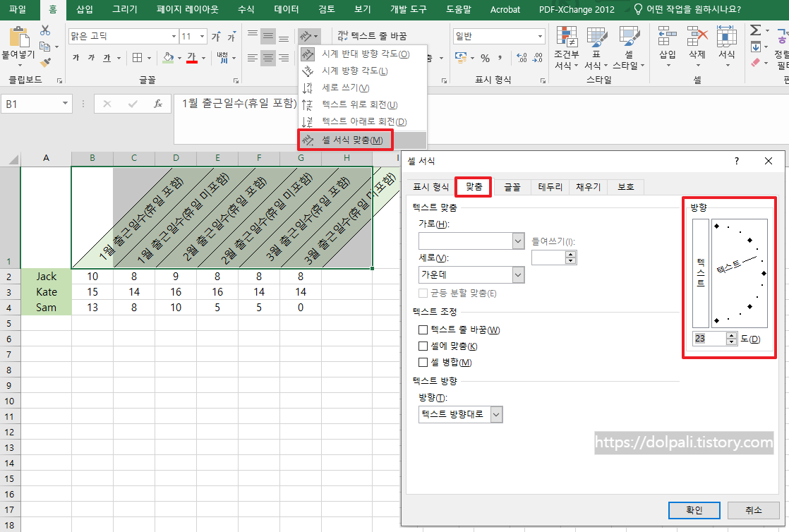
Task: Click Decrease Decimal icon
Action: (x=538, y=58)
